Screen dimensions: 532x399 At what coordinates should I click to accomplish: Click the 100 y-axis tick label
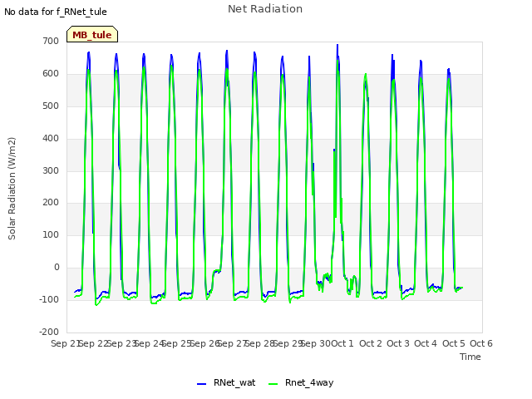(51, 234)
